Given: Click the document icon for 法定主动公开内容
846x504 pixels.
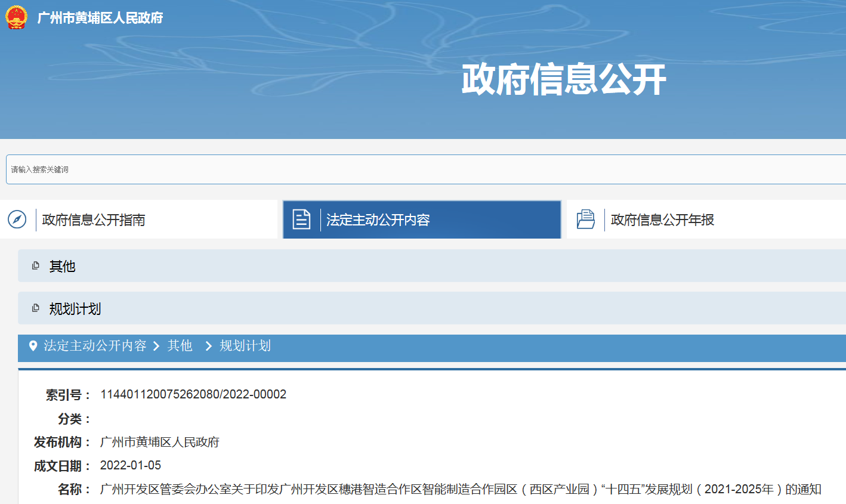Looking at the screenshot, I should click(x=301, y=219).
